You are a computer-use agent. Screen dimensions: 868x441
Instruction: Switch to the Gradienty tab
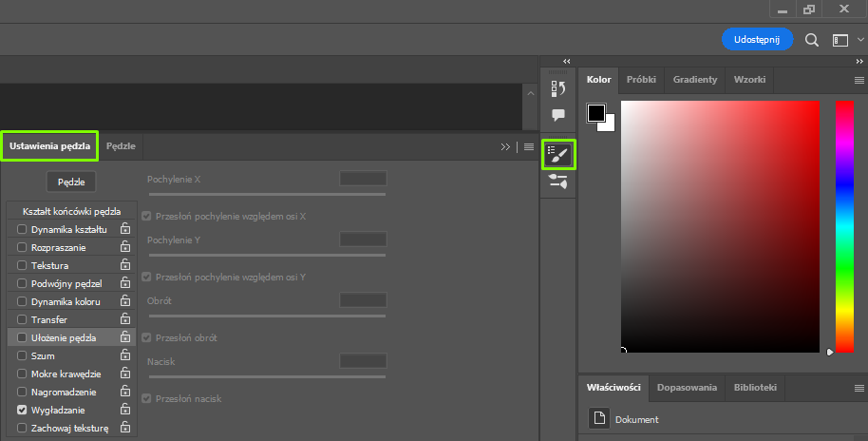(x=695, y=80)
